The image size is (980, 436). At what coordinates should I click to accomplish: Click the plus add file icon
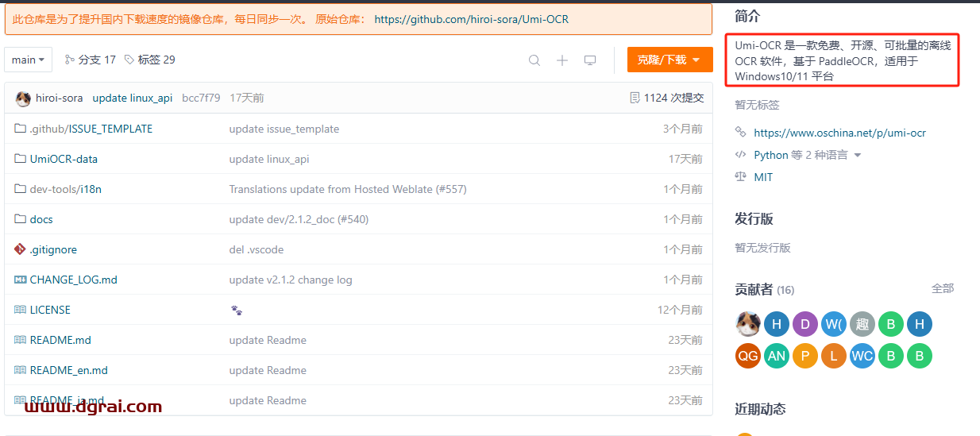coord(562,60)
